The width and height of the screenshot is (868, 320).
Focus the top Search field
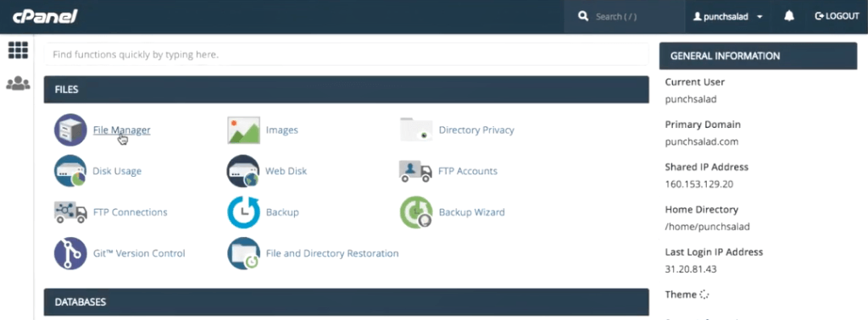625,17
